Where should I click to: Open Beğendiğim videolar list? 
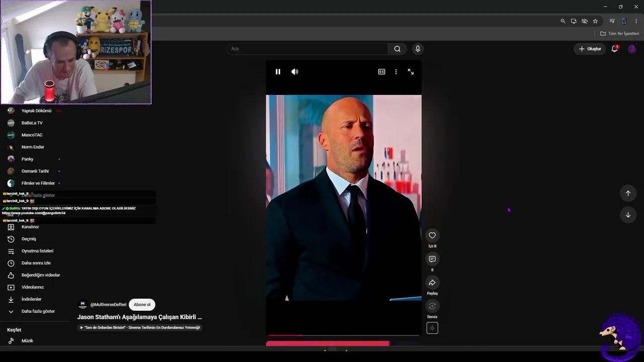click(x=41, y=275)
